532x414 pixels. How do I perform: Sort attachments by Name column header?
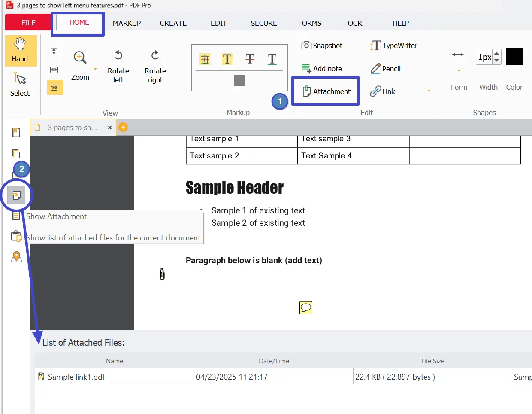115,361
